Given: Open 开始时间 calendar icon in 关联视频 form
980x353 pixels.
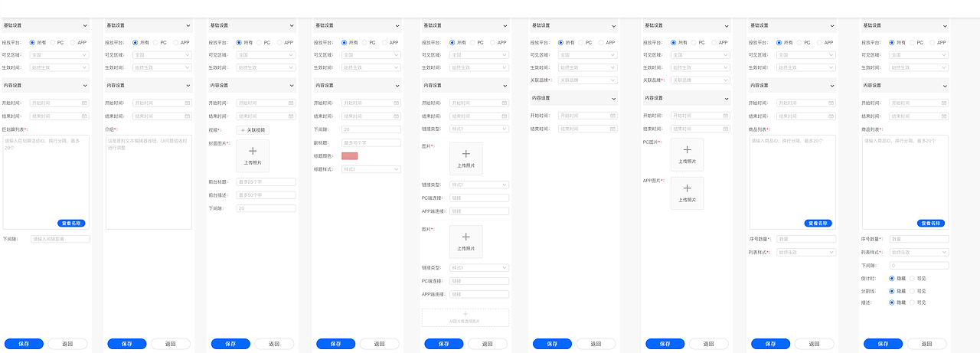Looking at the screenshot, I should (291, 103).
